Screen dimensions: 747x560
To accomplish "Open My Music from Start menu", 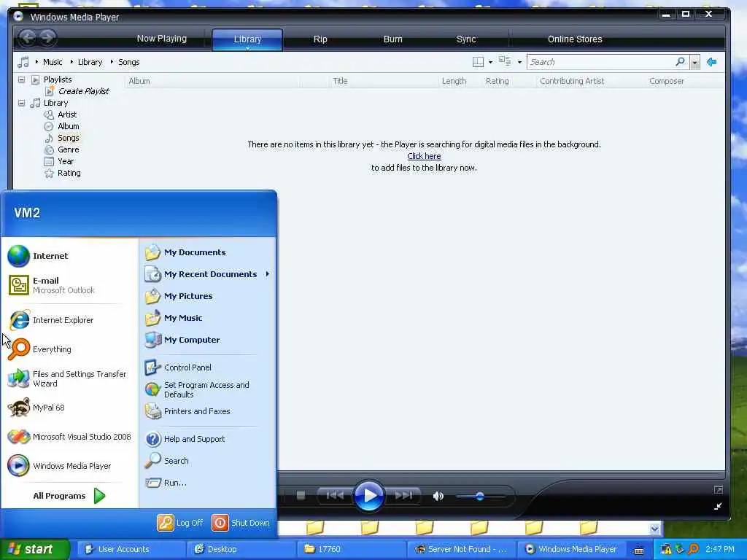I will click(207, 318).
